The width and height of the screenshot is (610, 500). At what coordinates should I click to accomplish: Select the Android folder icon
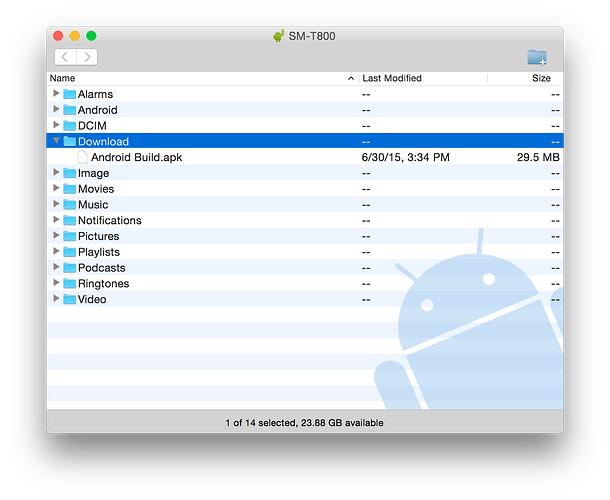click(70, 110)
